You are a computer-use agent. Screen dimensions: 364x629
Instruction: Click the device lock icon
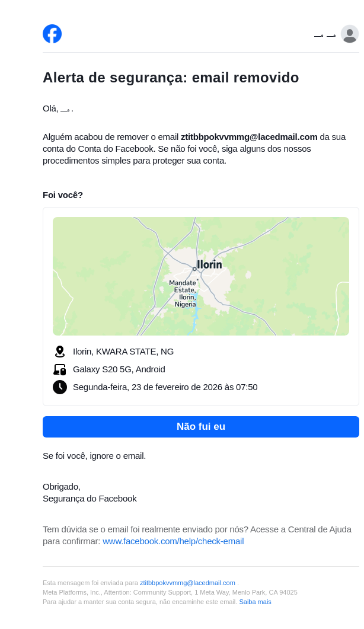(59, 369)
